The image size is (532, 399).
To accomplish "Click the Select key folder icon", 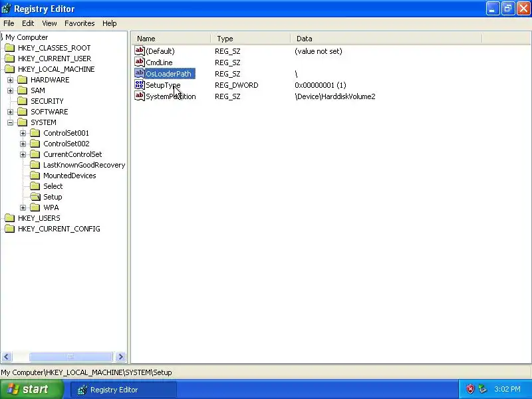I will click(x=35, y=186).
